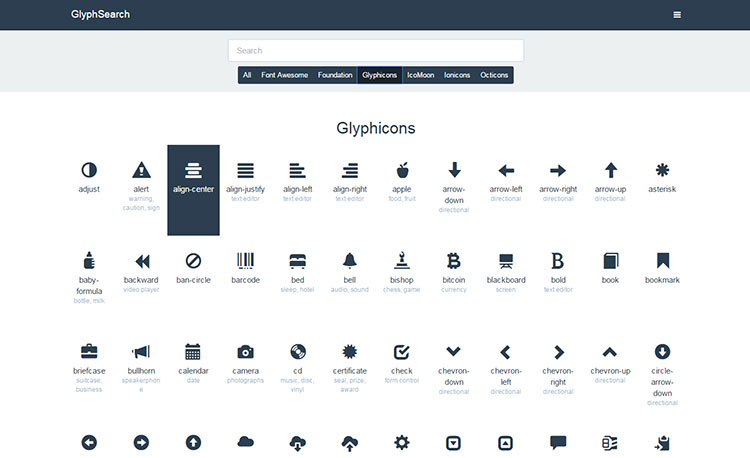Filter by Octicons library
The height and width of the screenshot is (458, 750).
point(494,75)
